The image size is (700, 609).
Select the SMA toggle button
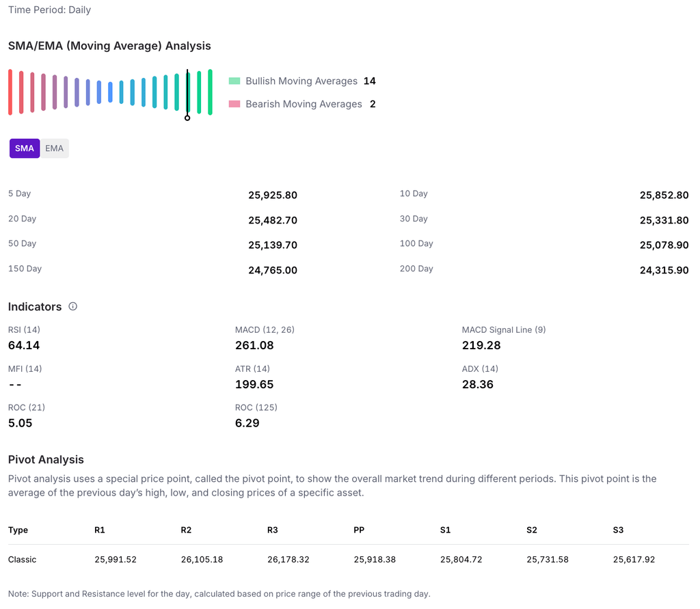click(x=25, y=148)
